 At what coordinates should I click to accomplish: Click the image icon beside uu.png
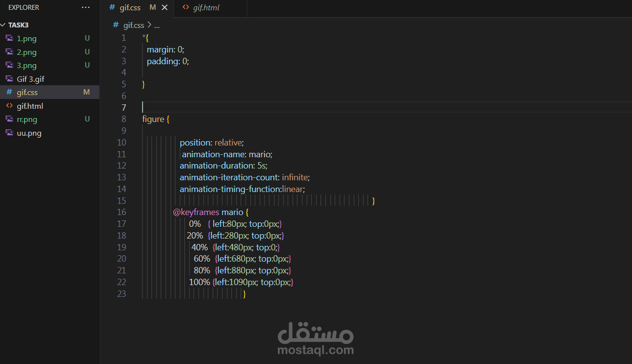(9, 133)
